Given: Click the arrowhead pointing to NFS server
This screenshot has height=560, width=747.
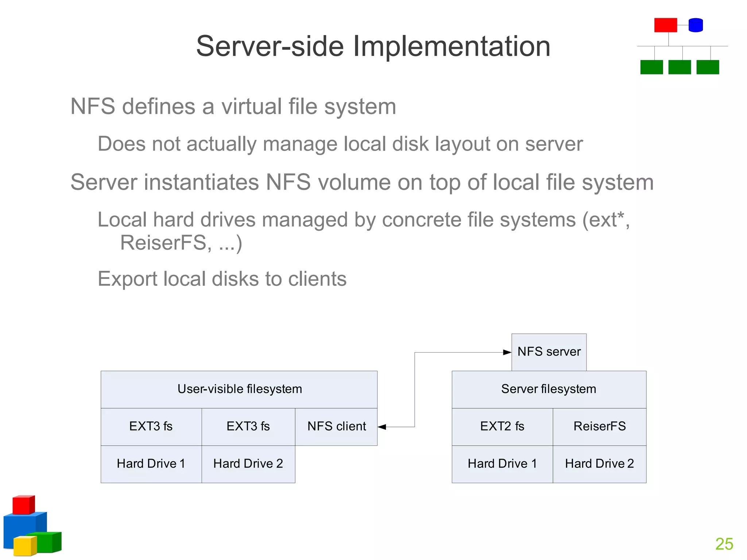Looking at the screenshot, I should click(507, 352).
